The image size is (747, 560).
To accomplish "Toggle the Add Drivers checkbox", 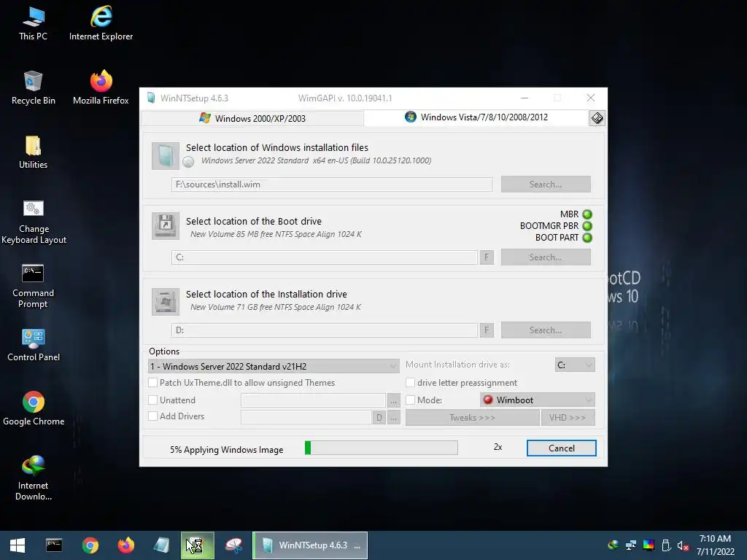I will point(153,416).
